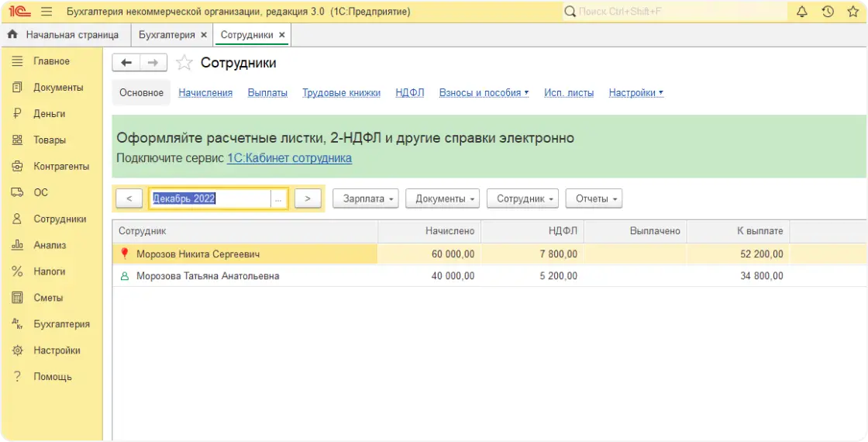Open the Выплаты link
Image resolution: width=868 pixels, height=442 pixels.
pyautogui.click(x=267, y=93)
